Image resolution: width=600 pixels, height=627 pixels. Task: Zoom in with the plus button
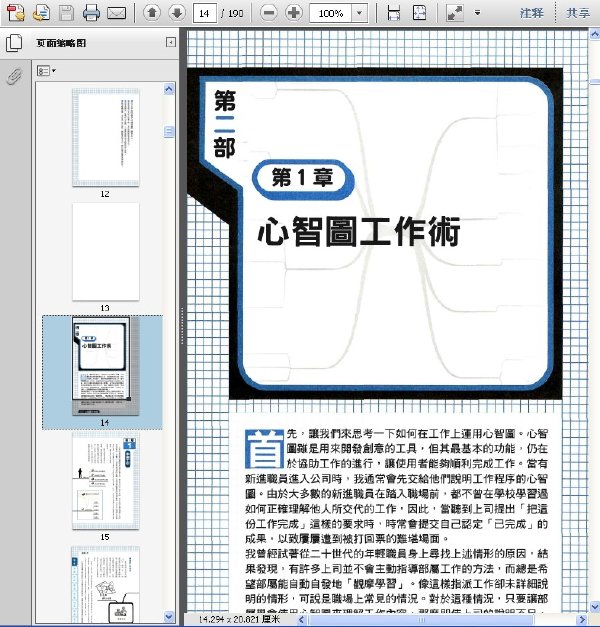coord(294,13)
